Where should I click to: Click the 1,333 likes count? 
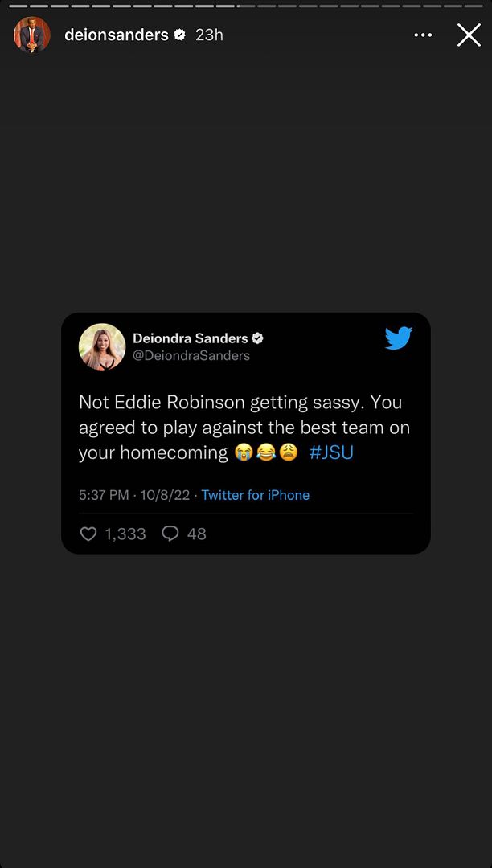point(125,534)
